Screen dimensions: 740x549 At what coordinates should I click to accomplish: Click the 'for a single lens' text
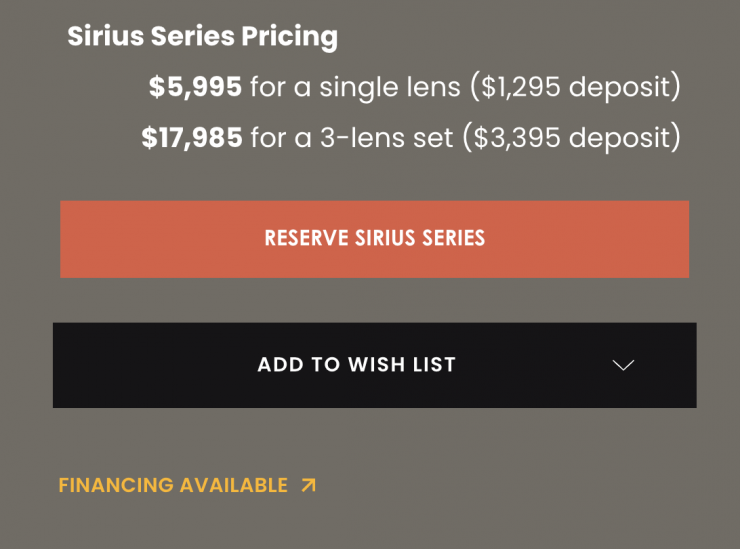coord(355,87)
